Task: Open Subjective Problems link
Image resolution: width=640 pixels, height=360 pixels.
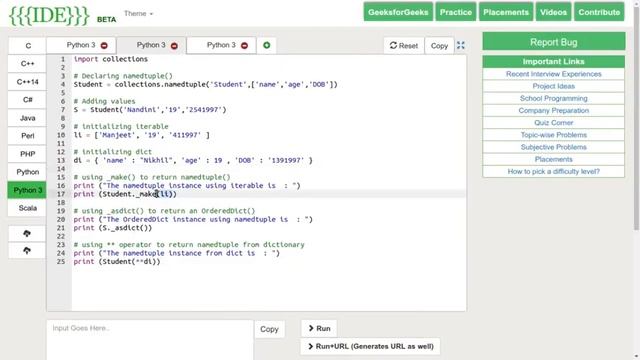Action: [553, 147]
